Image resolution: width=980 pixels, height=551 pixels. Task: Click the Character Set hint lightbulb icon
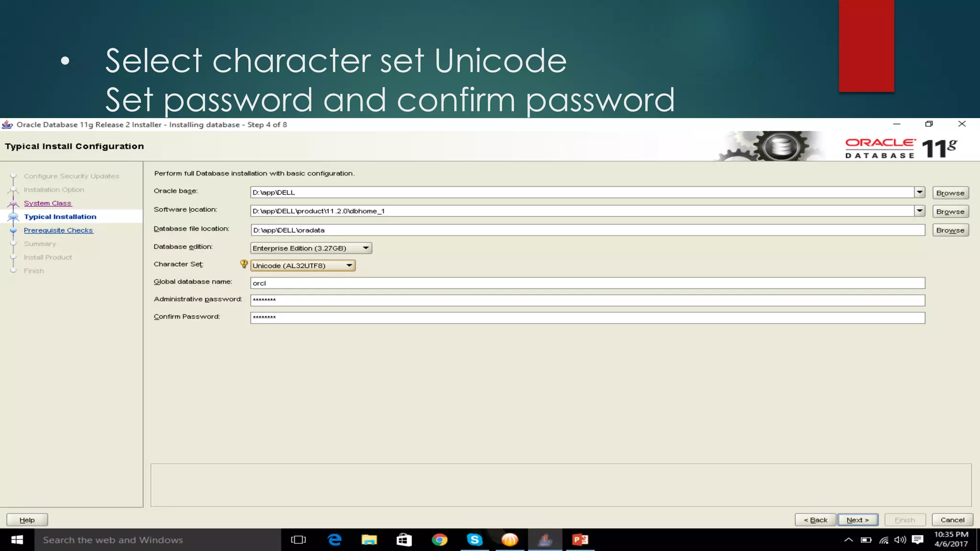(244, 264)
